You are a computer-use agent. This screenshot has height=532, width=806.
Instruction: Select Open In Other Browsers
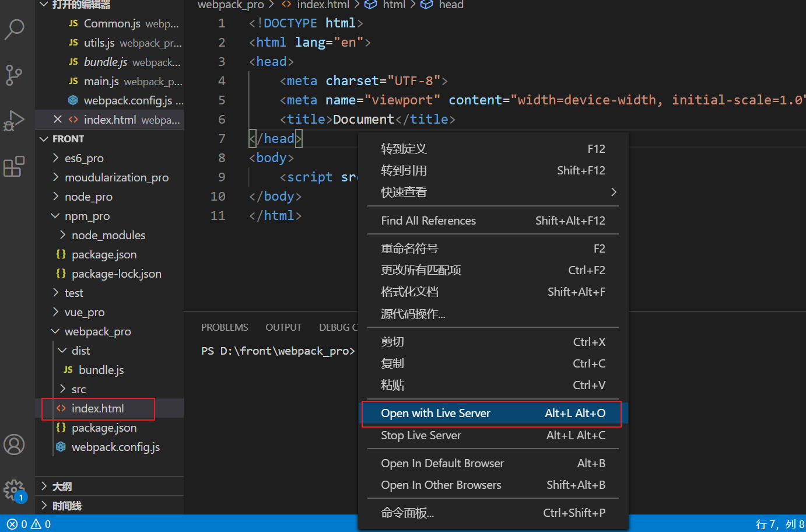pyautogui.click(x=493, y=485)
